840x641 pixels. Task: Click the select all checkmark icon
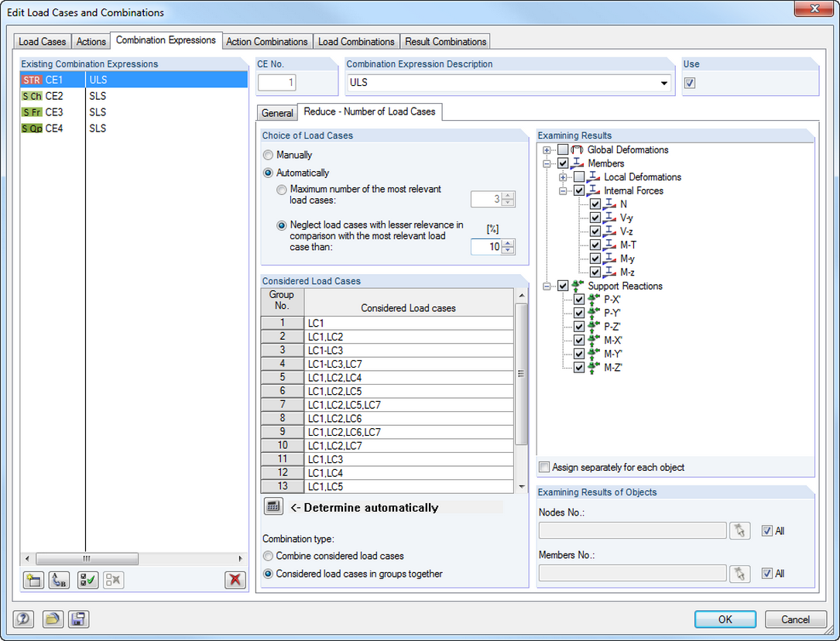point(87,580)
